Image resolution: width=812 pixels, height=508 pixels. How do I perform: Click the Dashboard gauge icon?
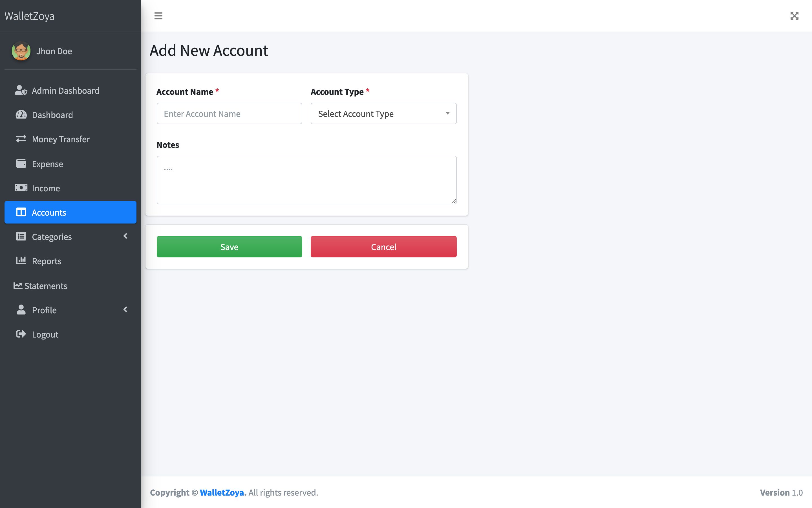pyautogui.click(x=21, y=115)
